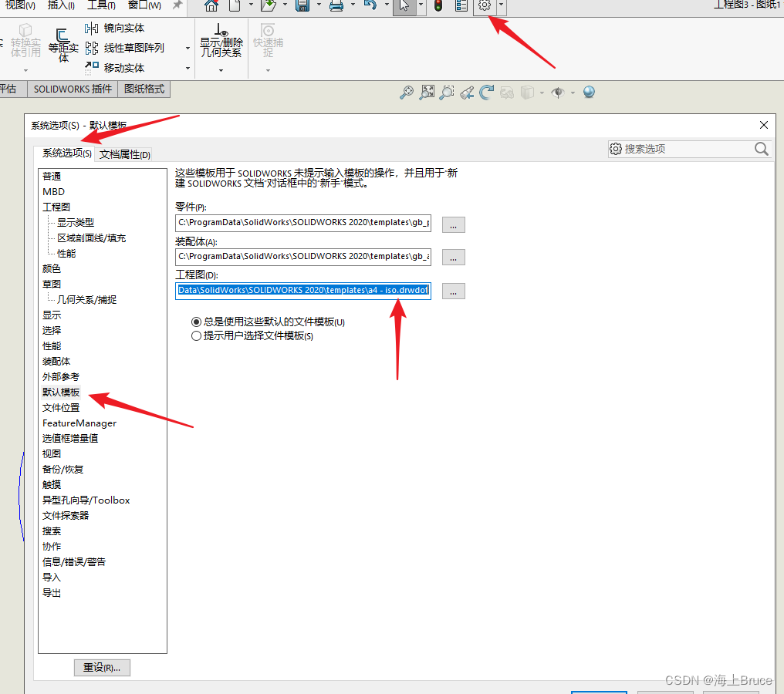
Task: Activate the Select cursor tool
Action: (x=404, y=5)
